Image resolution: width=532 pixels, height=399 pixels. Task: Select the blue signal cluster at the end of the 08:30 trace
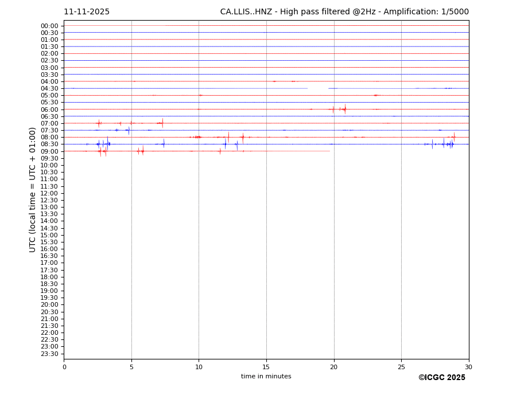click(x=446, y=144)
